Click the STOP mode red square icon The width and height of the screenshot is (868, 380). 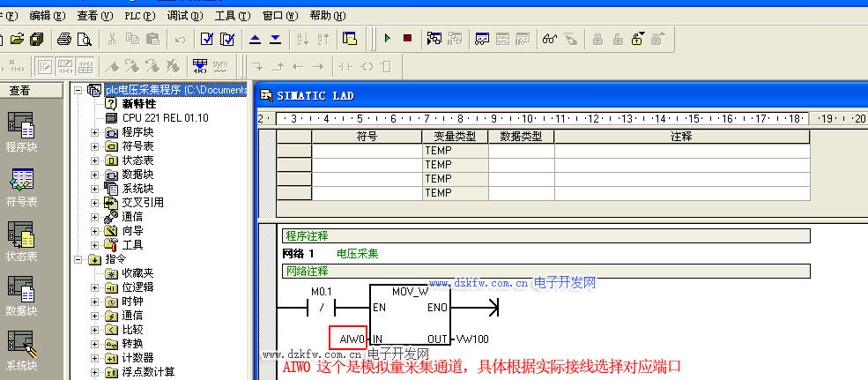click(407, 39)
